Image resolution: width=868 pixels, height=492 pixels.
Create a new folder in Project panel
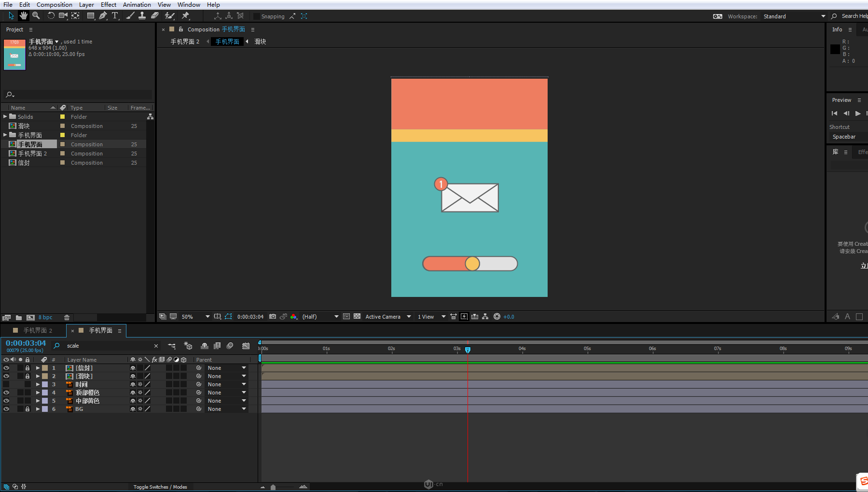pos(19,318)
